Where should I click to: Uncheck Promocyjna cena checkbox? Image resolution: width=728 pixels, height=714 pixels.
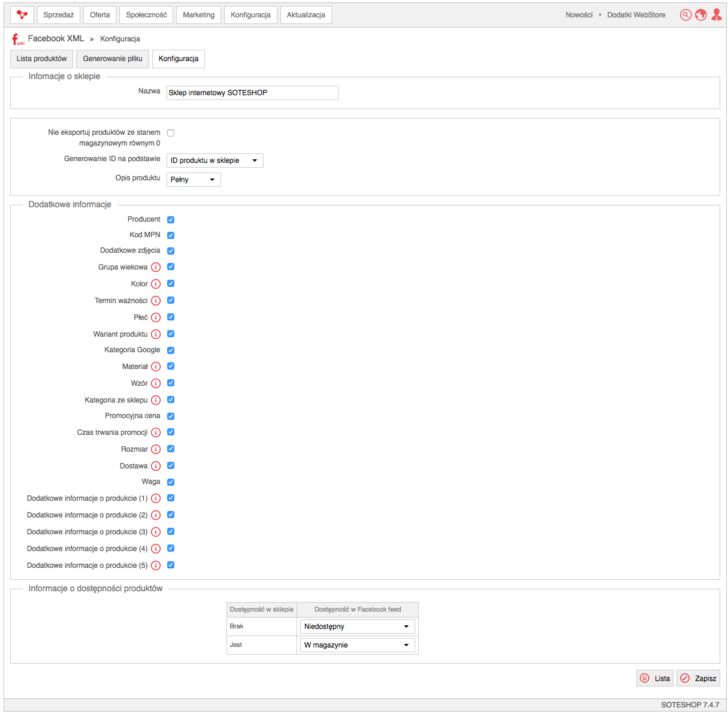click(x=171, y=416)
